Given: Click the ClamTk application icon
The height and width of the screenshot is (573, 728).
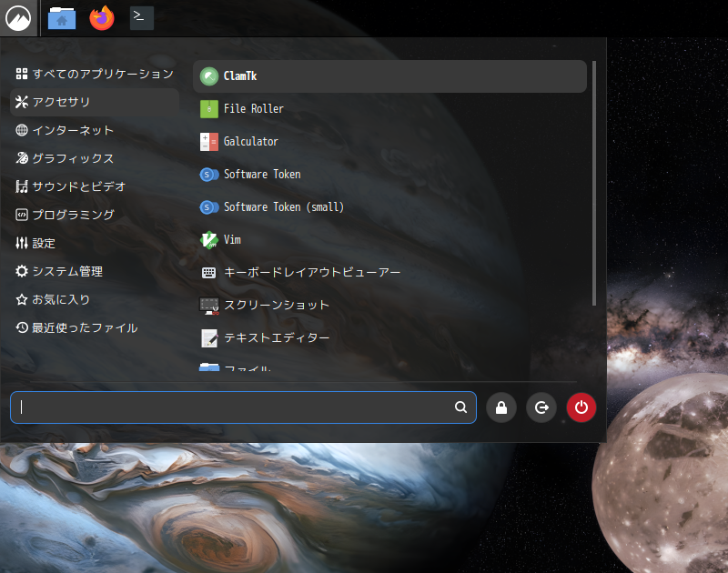Looking at the screenshot, I should click(209, 76).
